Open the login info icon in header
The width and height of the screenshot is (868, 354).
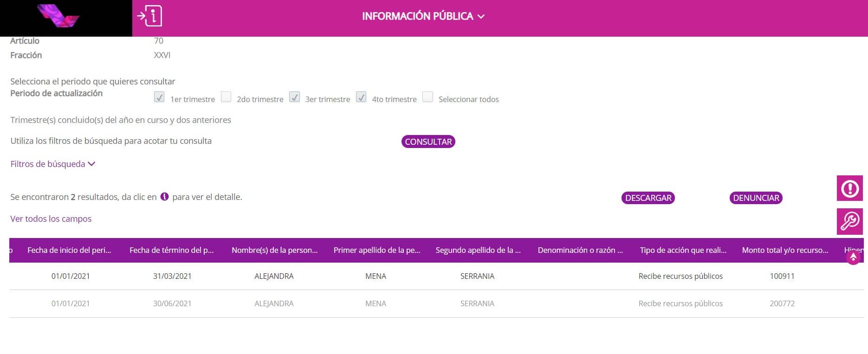(x=149, y=16)
